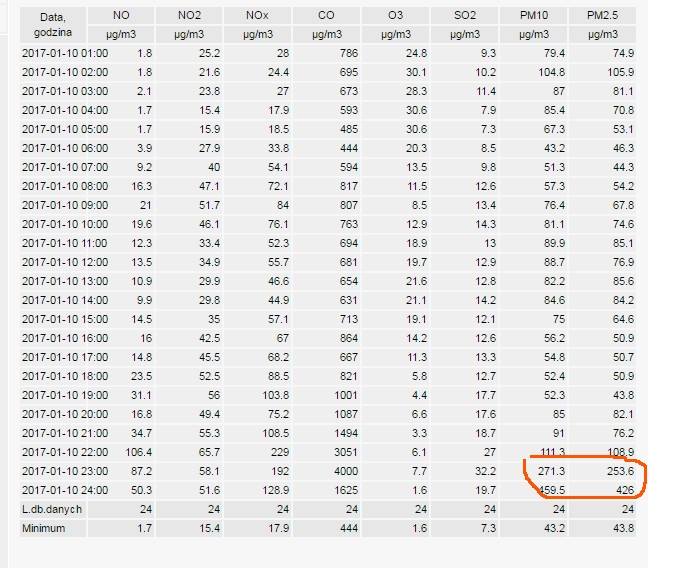Click PM10 value 271.3 at 23:00
This screenshot has width=699, height=568.
coord(551,471)
